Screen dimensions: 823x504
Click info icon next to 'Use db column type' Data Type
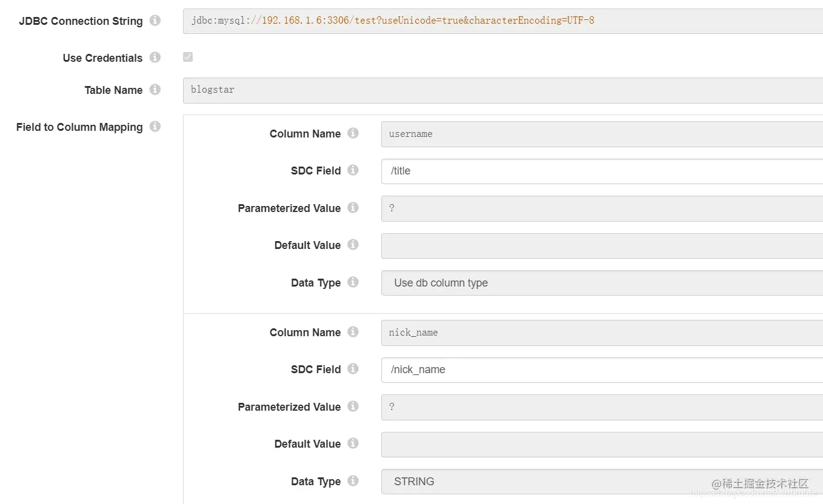coord(353,282)
